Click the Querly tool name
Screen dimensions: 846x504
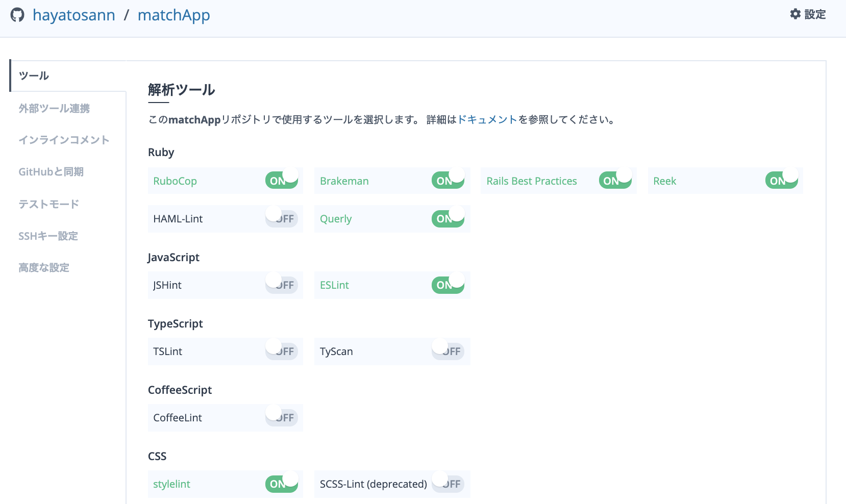coord(336,219)
